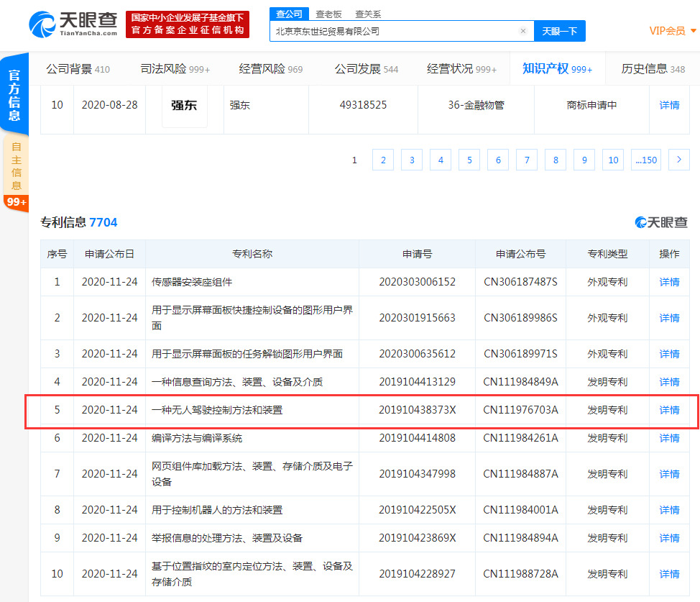
Task: Jump to trademark page ...150
Action: 646,160
